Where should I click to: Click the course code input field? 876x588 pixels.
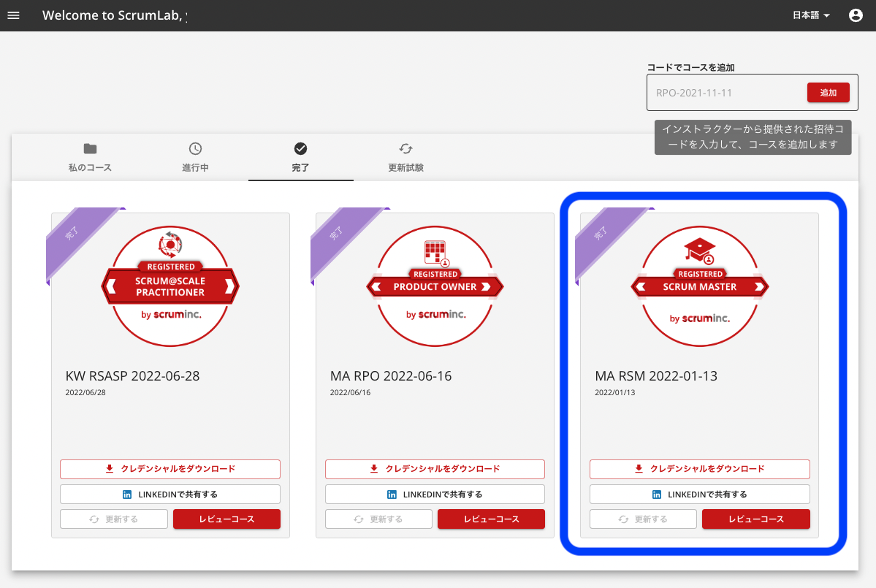point(726,93)
